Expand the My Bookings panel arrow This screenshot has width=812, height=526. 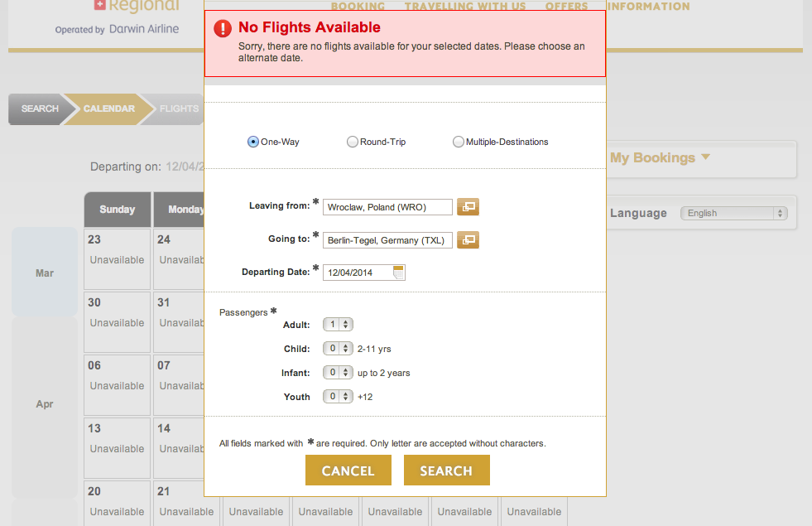coord(705,157)
